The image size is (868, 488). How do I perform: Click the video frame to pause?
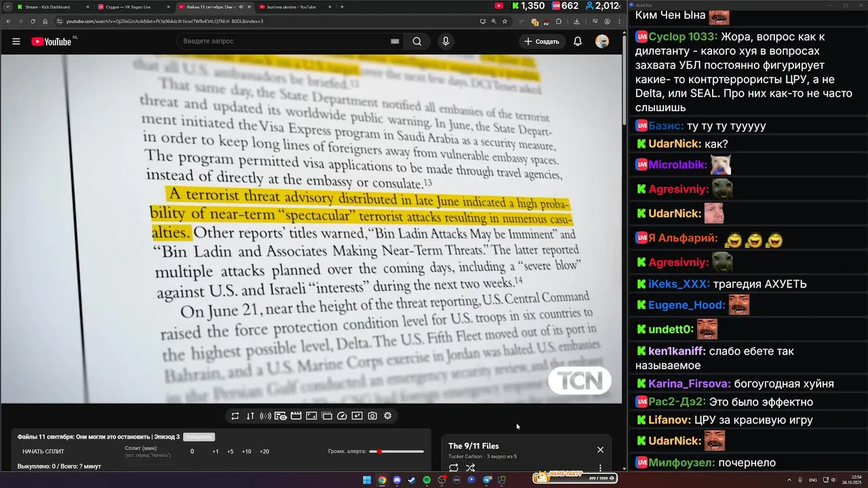(311, 229)
